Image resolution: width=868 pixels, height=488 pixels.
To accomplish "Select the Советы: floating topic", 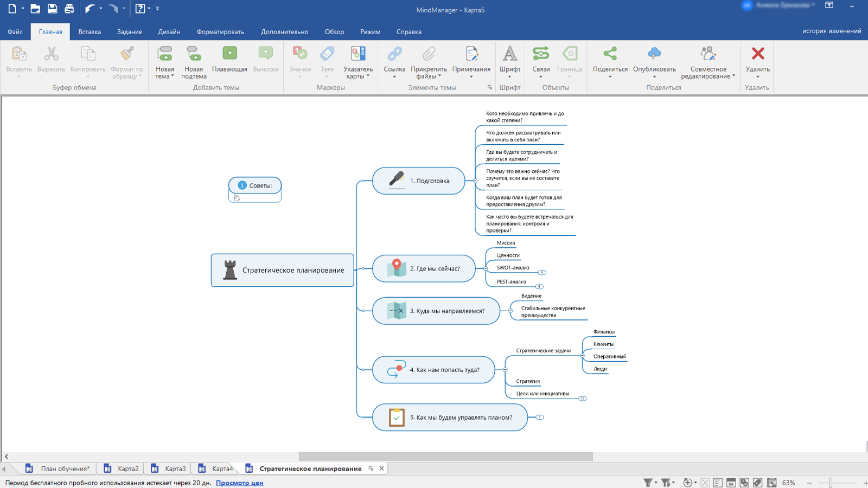I will tap(255, 185).
